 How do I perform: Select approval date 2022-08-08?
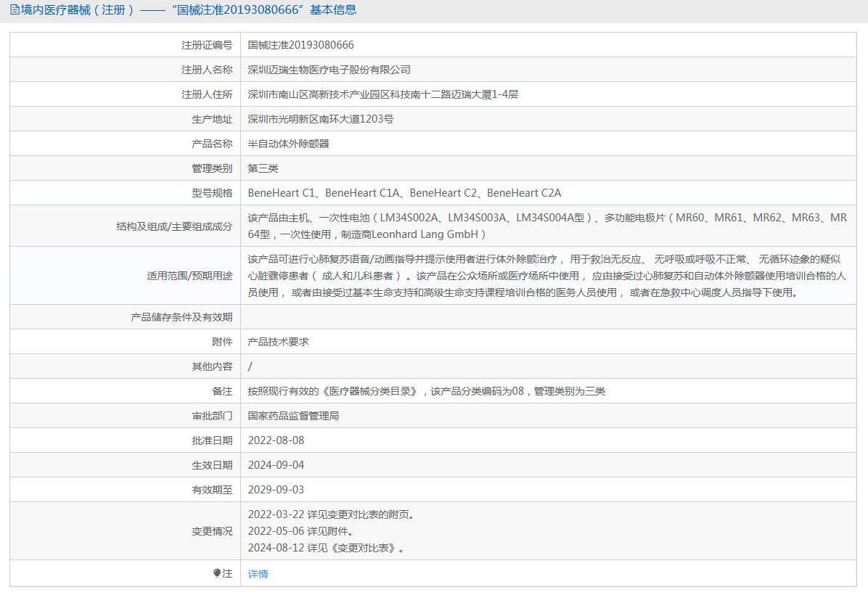[277, 440]
